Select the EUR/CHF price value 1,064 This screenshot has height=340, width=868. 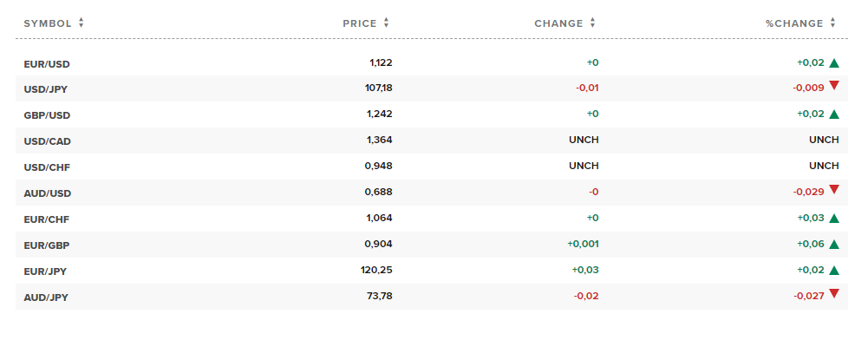[379, 219]
